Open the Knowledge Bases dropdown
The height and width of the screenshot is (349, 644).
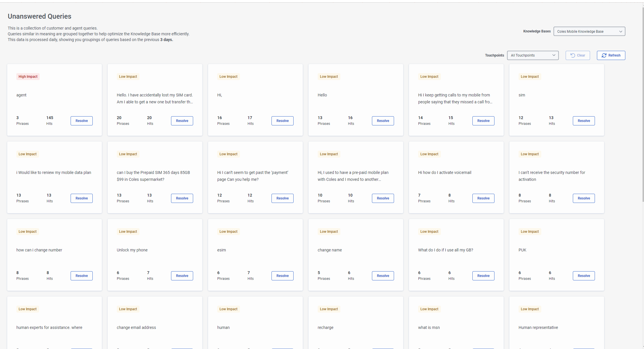[589, 32]
